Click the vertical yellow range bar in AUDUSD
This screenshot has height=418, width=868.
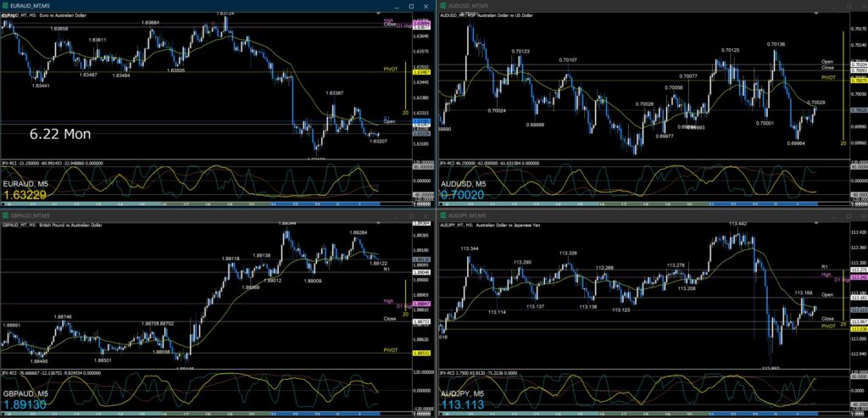click(843, 86)
